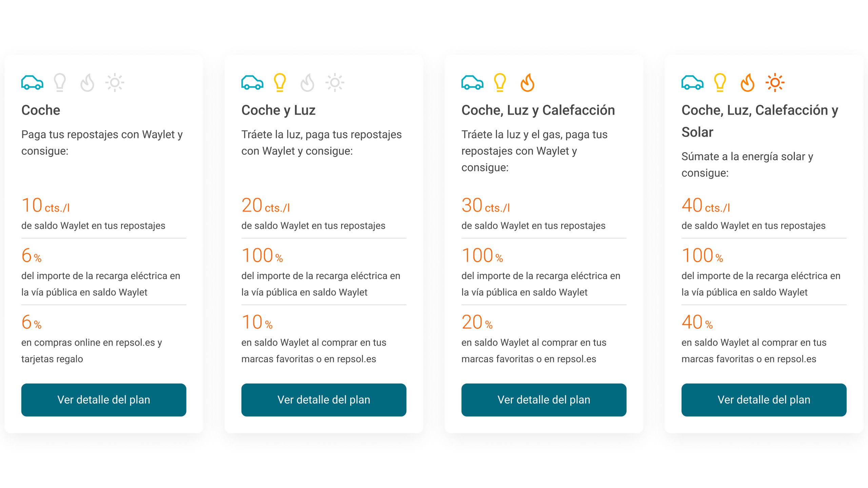The height and width of the screenshot is (488, 868).
Task: Click the blue car icon in Coche card
Action: pyautogui.click(x=32, y=82)
